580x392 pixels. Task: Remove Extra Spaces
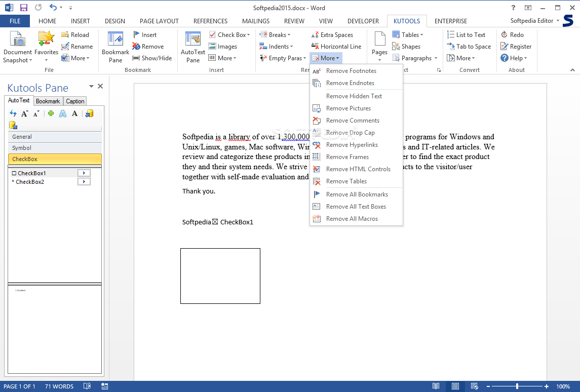click(x=332, y=35)
